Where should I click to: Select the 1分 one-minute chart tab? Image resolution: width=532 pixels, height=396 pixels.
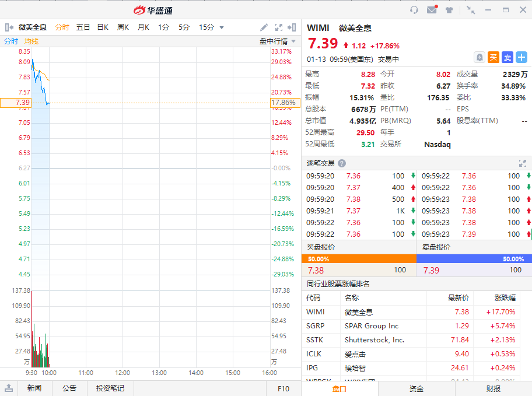pyautogui.click(x=163, y=27)
